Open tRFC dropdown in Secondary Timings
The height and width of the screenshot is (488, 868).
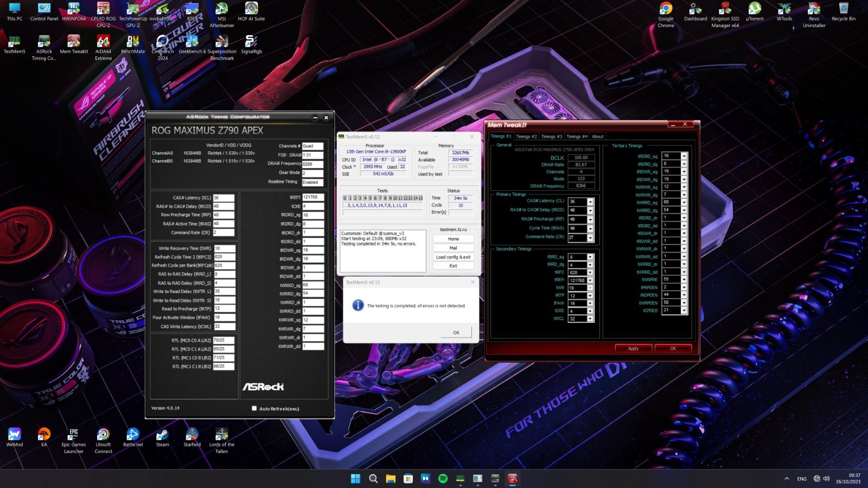(590, 272)
